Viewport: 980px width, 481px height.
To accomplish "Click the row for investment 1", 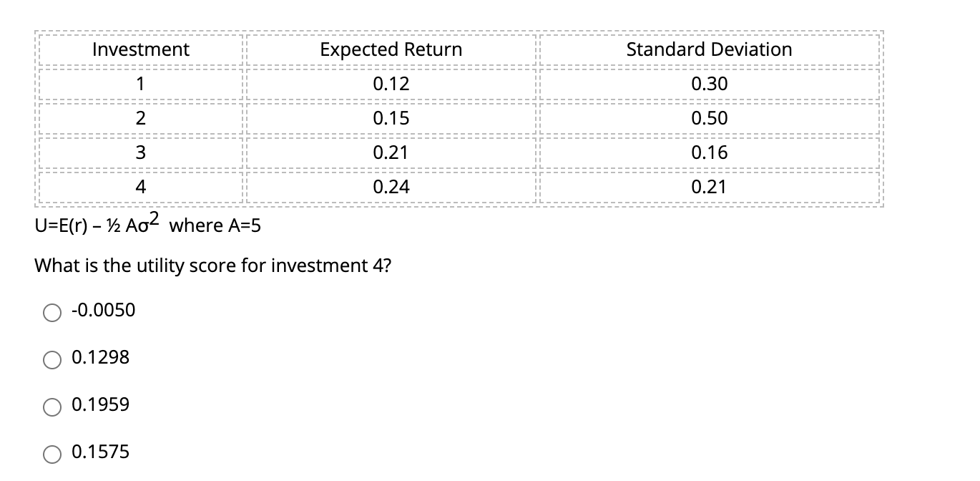I will (x=140, y=84).
